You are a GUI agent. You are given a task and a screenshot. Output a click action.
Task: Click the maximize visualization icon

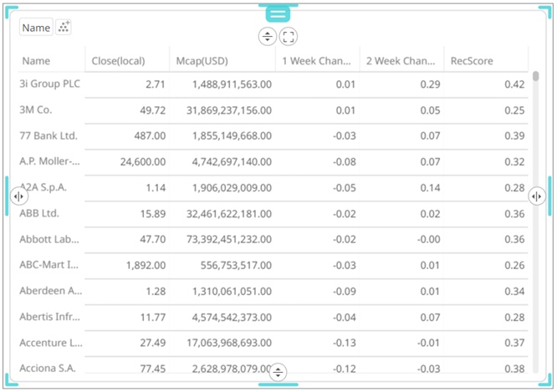pos(289,37)
